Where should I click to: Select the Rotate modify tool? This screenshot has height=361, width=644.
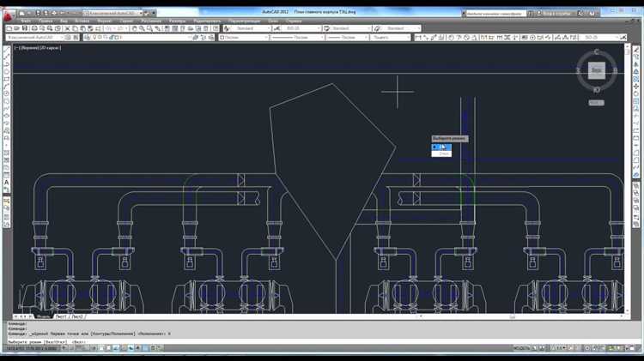[x=635, y=94]
